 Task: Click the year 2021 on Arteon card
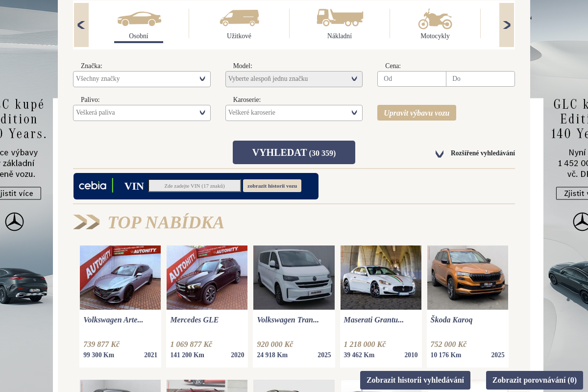pos(150,355)
